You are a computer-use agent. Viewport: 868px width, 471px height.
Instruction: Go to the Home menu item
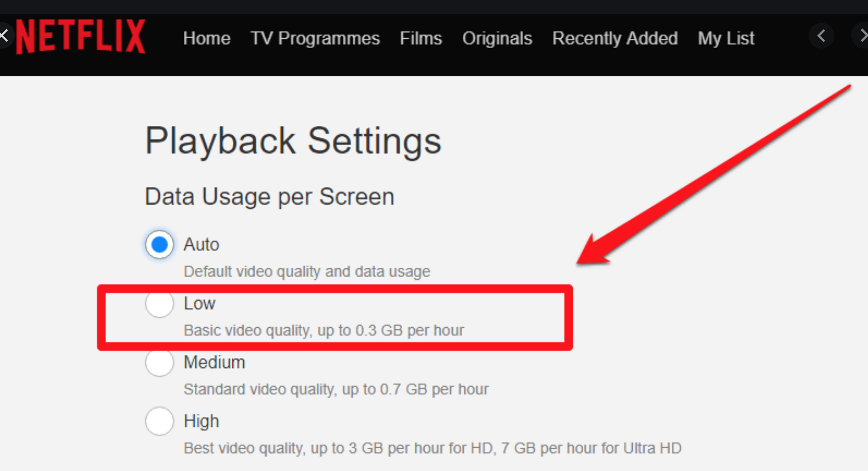click(x=207, y=38)
